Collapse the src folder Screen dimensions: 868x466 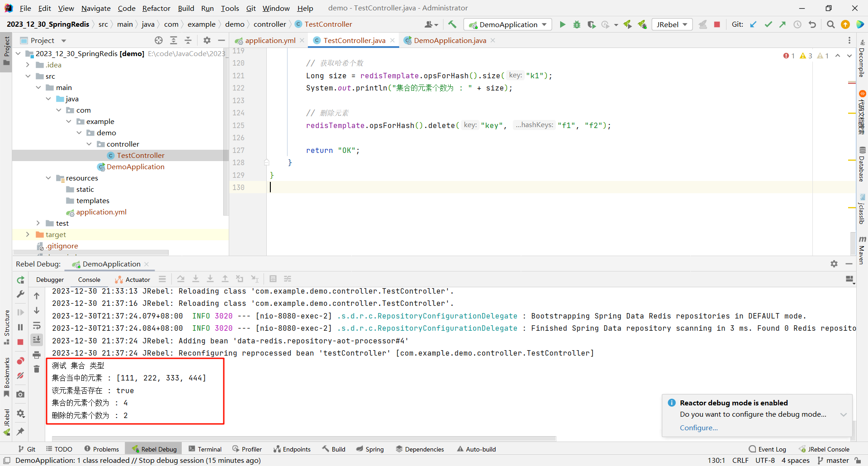pyautogui.click(x=28, y=76)
